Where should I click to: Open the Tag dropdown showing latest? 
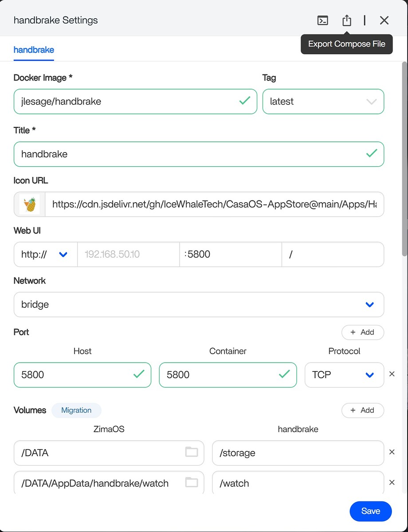[x=323, y=102]
